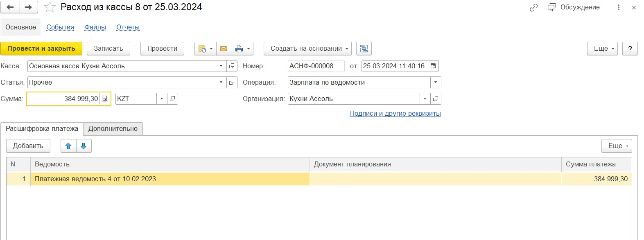The image size is (644, 240).
Task: Expand the Операция dropdown arrow
Action: [x=436, y=82]
